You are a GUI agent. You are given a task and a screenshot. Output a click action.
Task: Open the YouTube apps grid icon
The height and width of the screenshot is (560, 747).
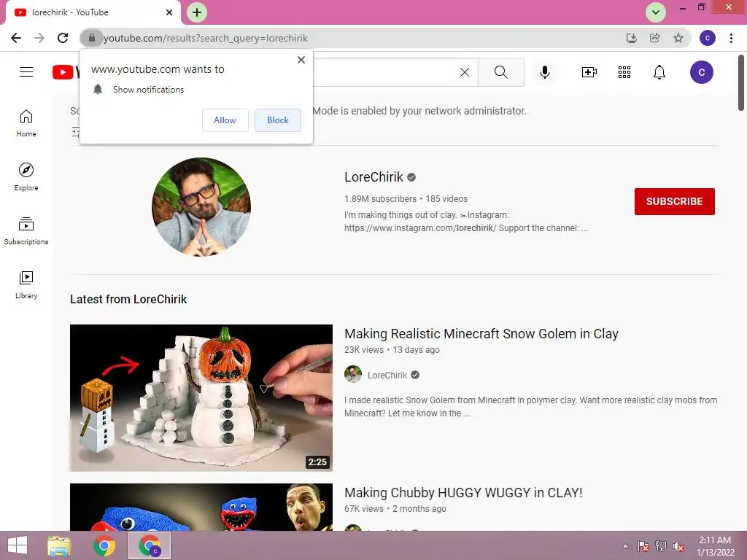pos(624,72)
